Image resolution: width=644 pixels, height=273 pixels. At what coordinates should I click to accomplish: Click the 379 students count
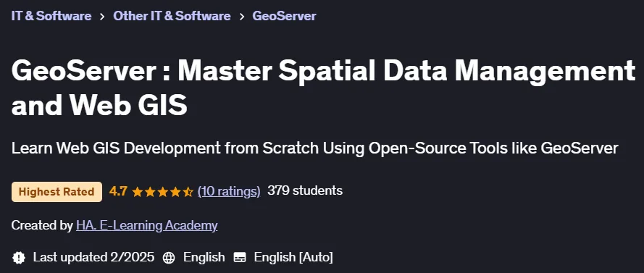tap(305, 190)
